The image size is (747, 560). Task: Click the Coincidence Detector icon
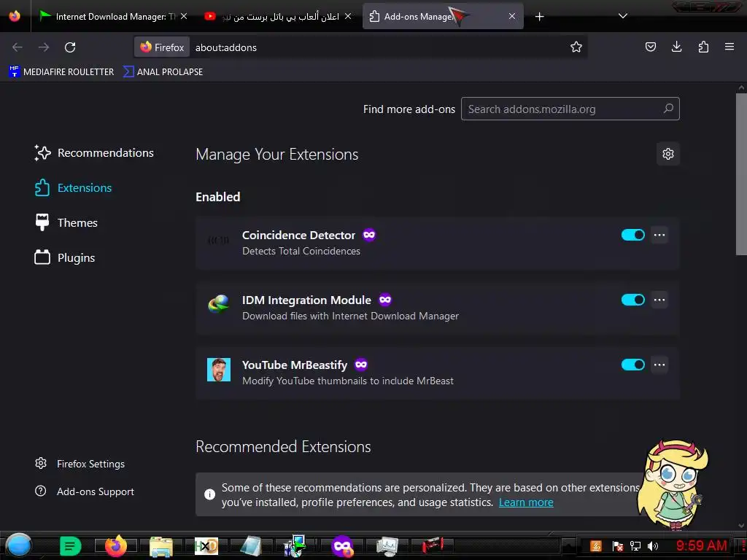click(x=219, y=240)
